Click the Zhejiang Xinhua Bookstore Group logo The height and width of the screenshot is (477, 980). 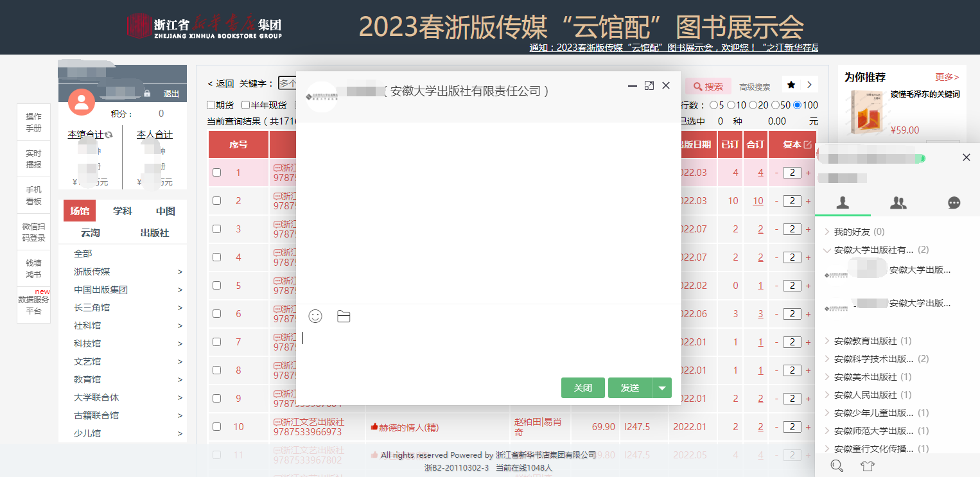204,26
